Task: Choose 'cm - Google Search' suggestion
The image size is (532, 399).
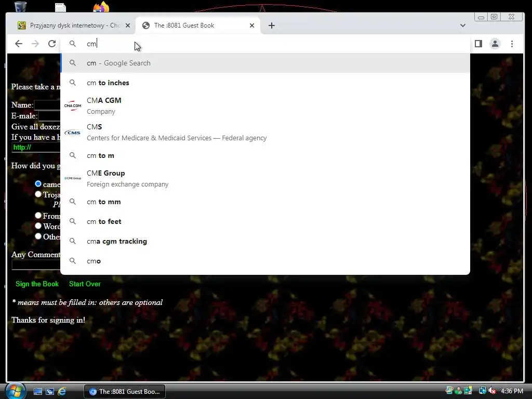Action: point(265,63)
